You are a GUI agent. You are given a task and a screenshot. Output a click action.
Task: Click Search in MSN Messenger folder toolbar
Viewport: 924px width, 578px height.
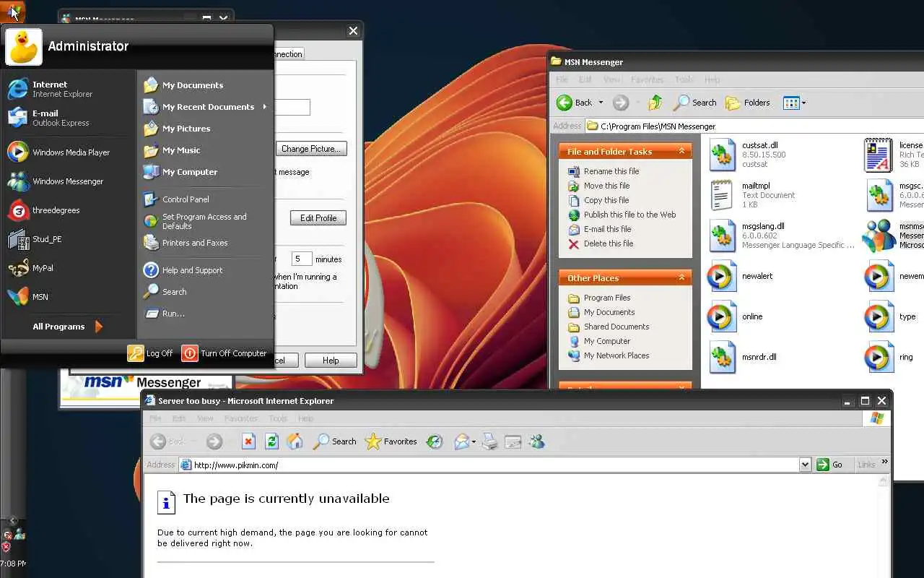coord(695,103)
